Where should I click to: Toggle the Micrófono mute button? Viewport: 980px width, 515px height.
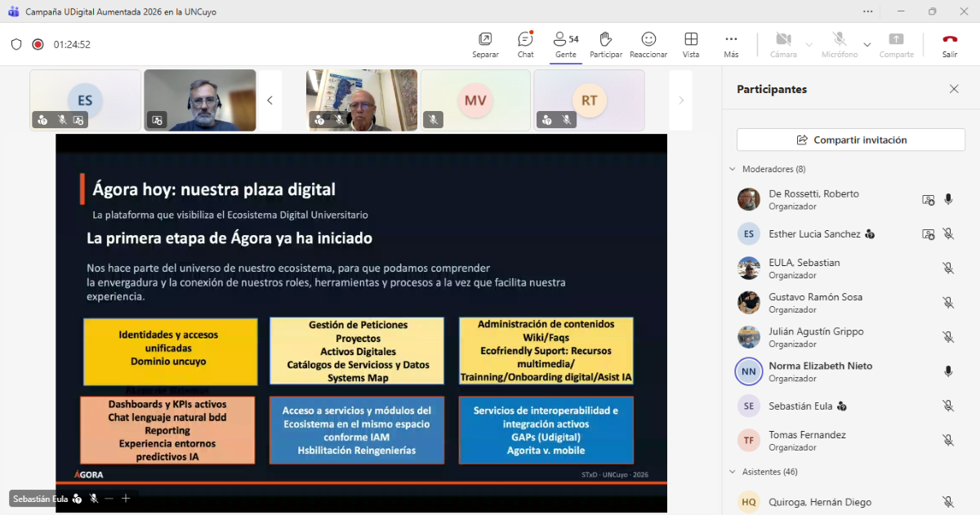coord(839,44)
